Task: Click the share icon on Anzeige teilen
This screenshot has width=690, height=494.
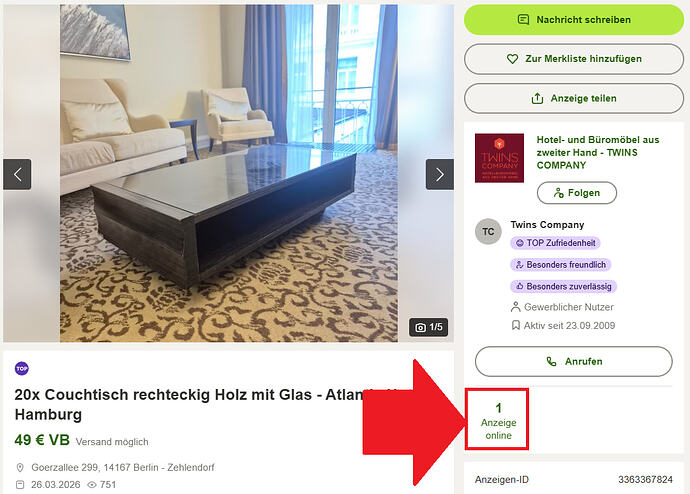Action: point(537,98)
